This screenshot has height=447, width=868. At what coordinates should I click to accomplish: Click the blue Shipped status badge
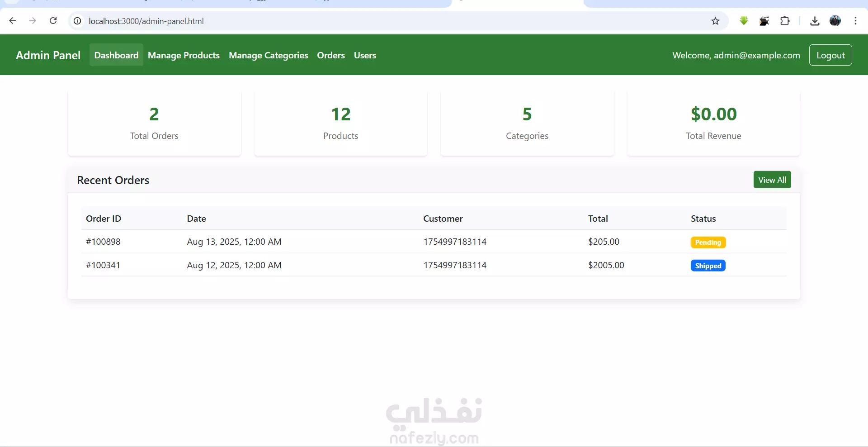coord(708,266)
